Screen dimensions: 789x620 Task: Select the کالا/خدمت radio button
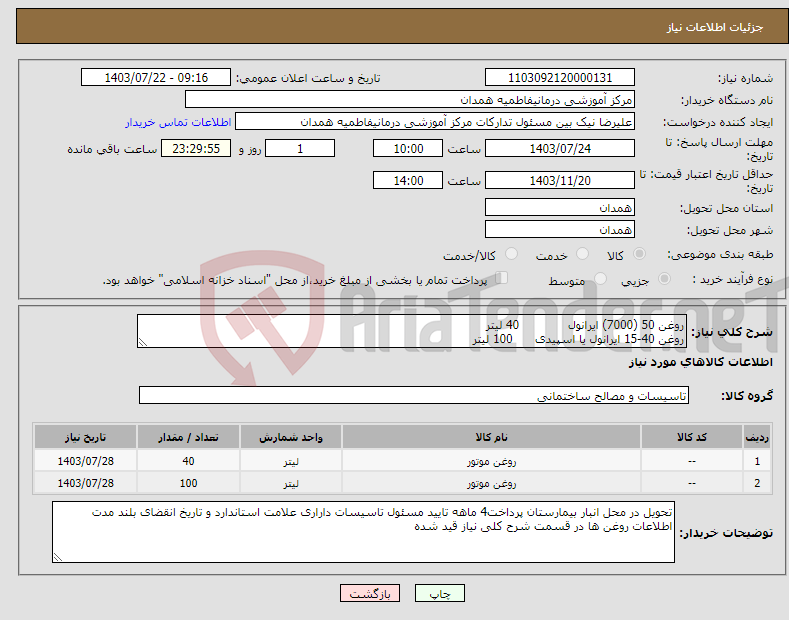[511, 254]
